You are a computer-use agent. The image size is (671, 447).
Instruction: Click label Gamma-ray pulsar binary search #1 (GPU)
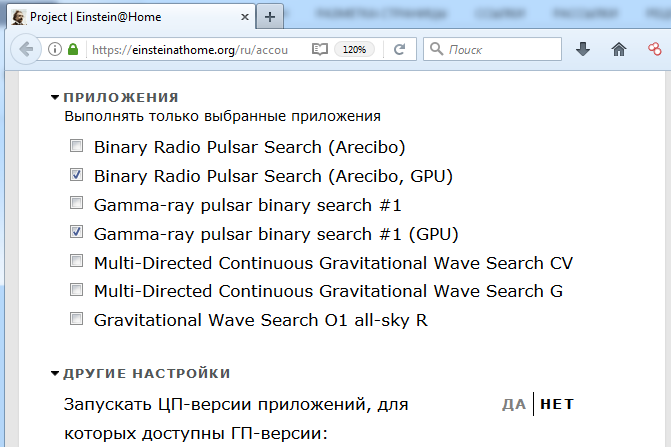[x=276, y=234]
